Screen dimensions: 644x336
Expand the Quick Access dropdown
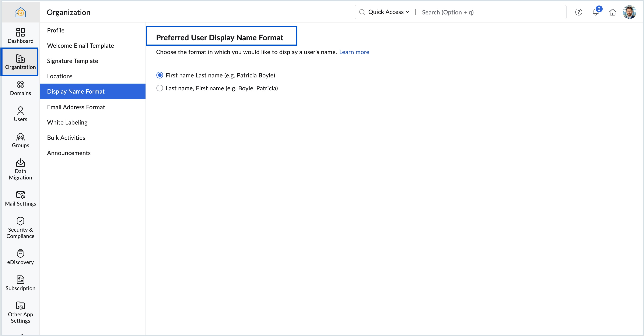(x=389, y=12)
